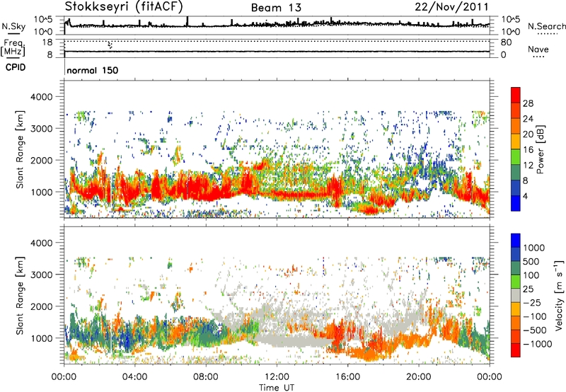This screenshot has height=392, width=566.
Task: Click the blue top segment of Velocity colorbar
Action: (x=516, y=241)
